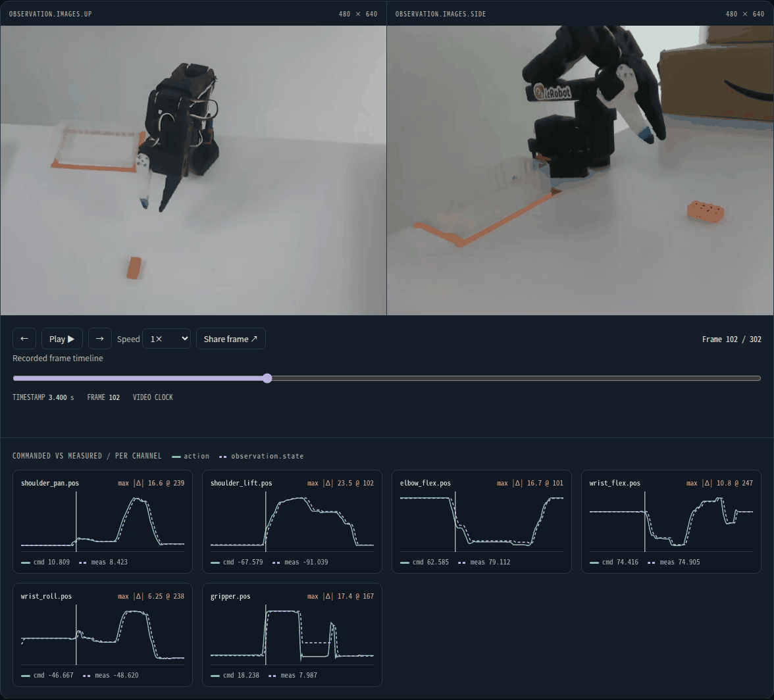Click 'max |Δ| 23.5 @ 102' in shoulder_lift
The image size is (774, 700).
[x=341, y=483]
